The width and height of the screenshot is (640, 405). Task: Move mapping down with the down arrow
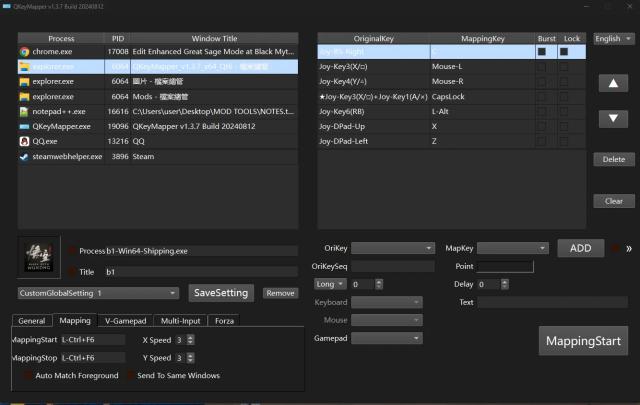coord(613,118)
